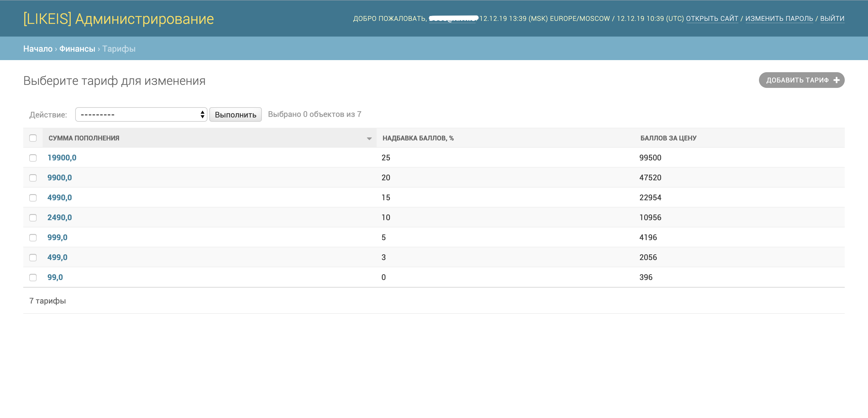Screen dimensions: 868x418
Task: Toggle the select-all checkbox in table header
Action: pos(33,138)
